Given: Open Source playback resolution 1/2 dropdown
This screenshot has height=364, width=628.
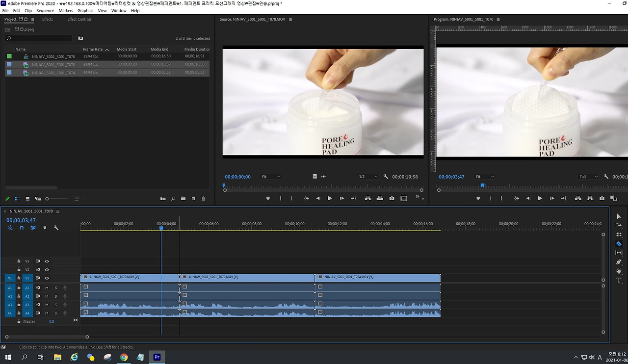Looking at the screenshot, I should tap(368, 177).
